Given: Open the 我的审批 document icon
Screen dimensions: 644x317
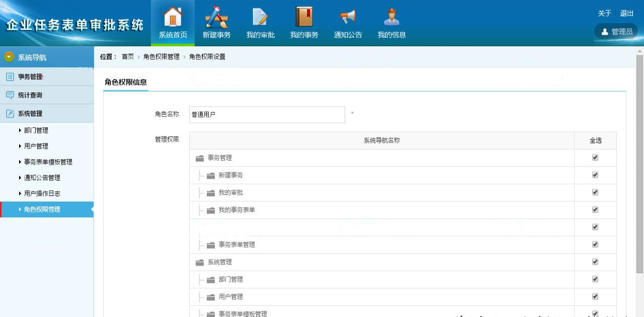Looking at the screenshot, I should tap(260, 18).
